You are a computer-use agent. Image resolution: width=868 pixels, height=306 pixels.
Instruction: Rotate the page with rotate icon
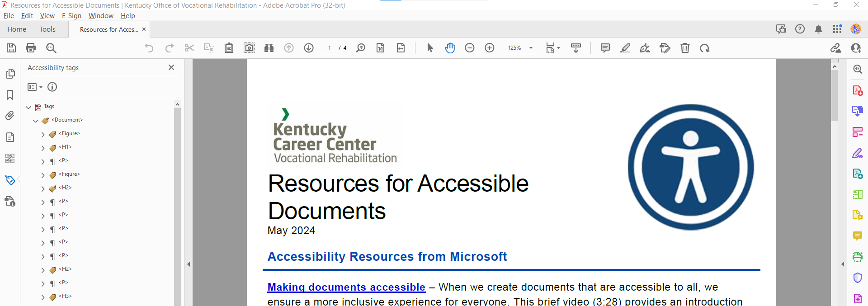point(705,48)
